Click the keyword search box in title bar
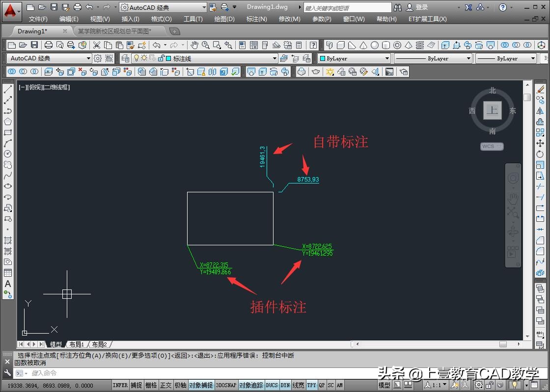 click(x=347, y=8)
